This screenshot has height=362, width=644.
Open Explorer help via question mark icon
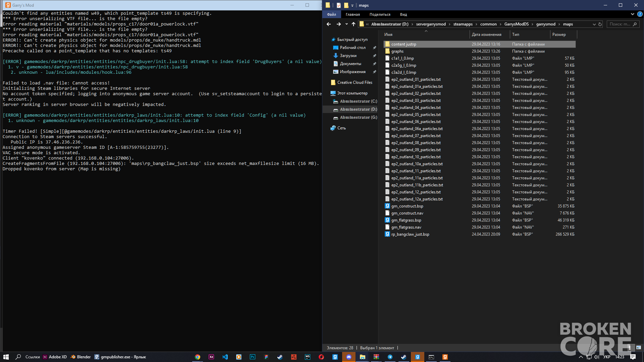click(640, 14)
